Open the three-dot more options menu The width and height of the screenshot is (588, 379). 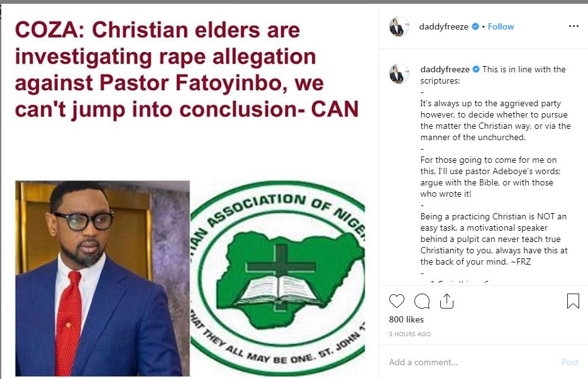pyautogui.click(x=573, y=26)
